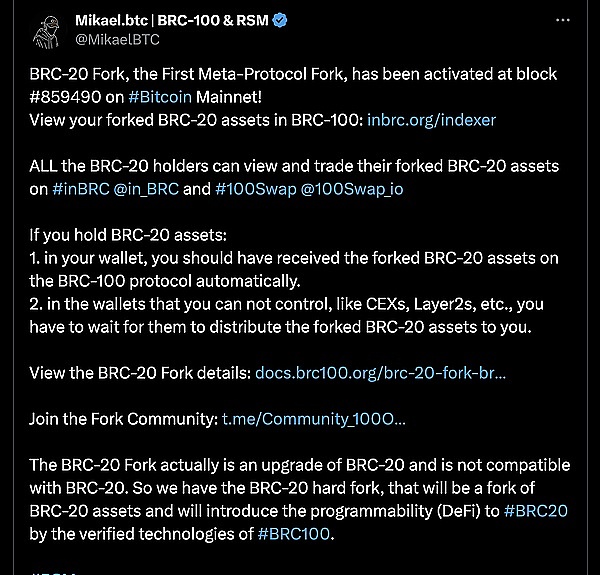Click the "BRC-20 hard fork" closing paragraph
The width and height of the screenshot is (600, 575).
click(300, 488)
